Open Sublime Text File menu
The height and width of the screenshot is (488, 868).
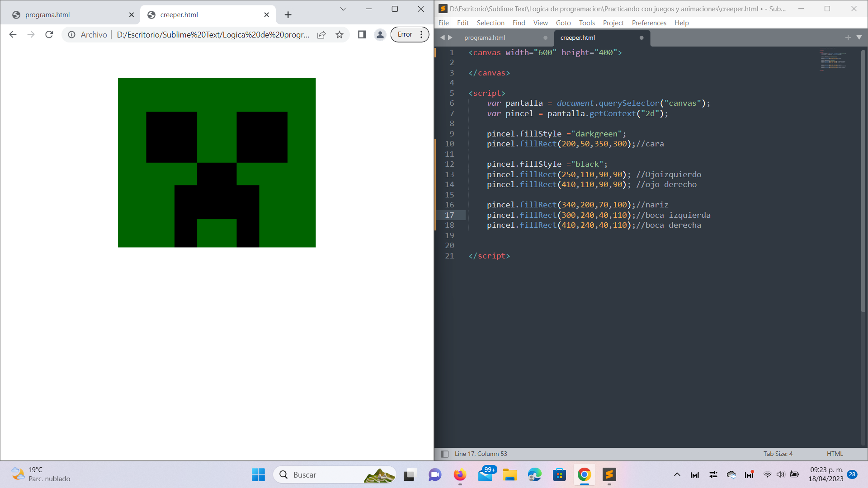[443, 23]
